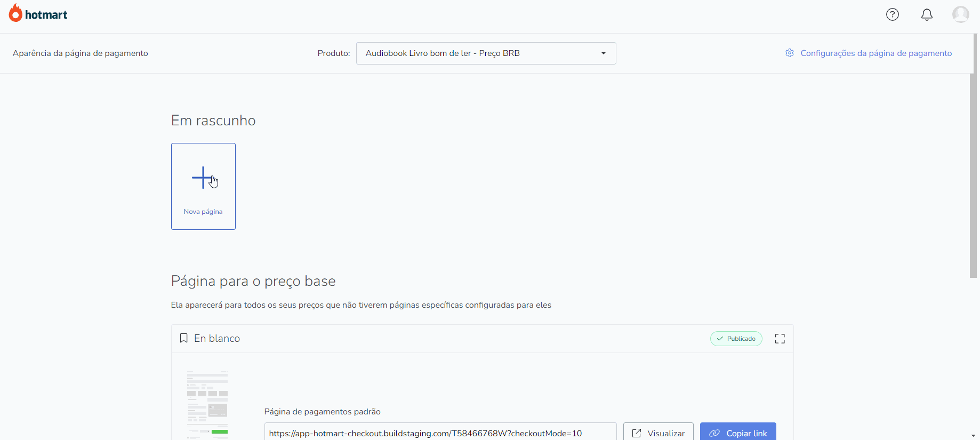This screenshot has width=980, height=440.
Task: Open the notifications bell
Action: [927, 14]
